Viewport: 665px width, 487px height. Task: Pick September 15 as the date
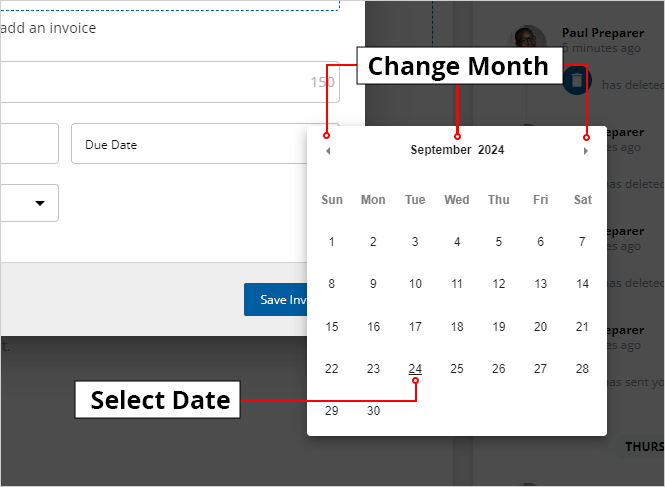click(332, 327)
